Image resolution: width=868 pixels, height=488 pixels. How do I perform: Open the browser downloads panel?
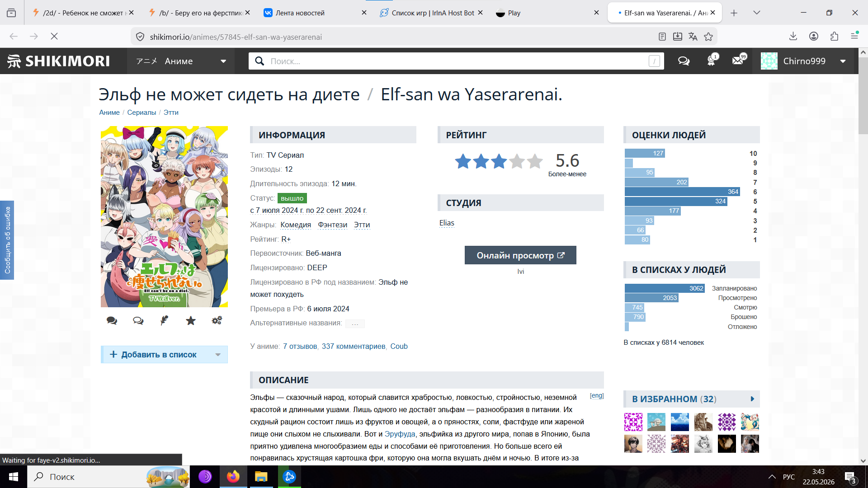tap(793, 37)
